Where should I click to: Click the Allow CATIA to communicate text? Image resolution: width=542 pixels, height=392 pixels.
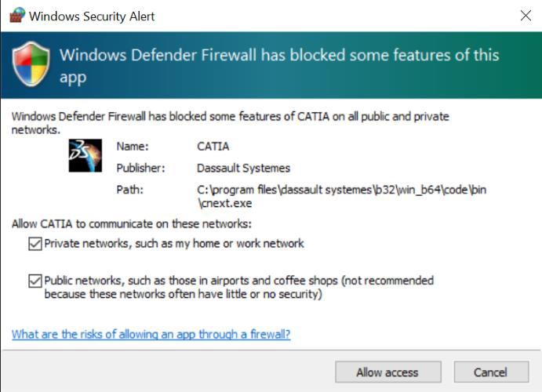click(132, 223)
